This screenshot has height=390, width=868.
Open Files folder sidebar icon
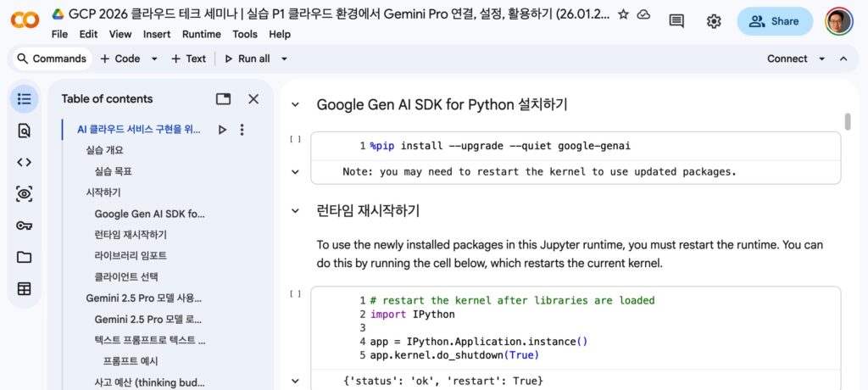click(x=24, y=257)
